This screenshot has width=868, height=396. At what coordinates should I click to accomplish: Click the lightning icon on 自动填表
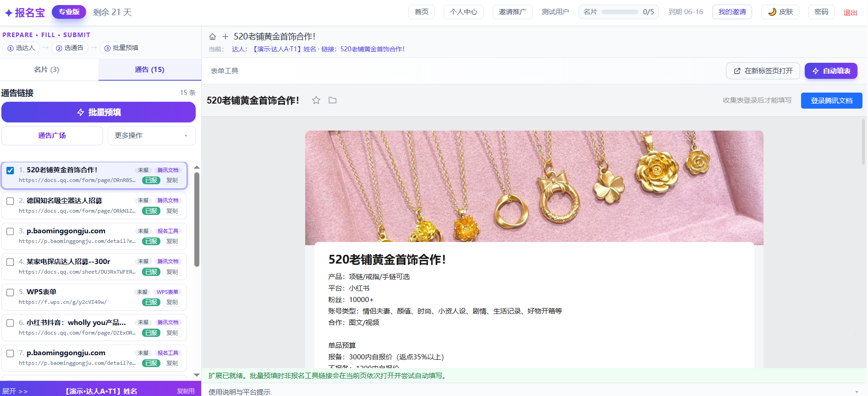(x=816, y=71)
